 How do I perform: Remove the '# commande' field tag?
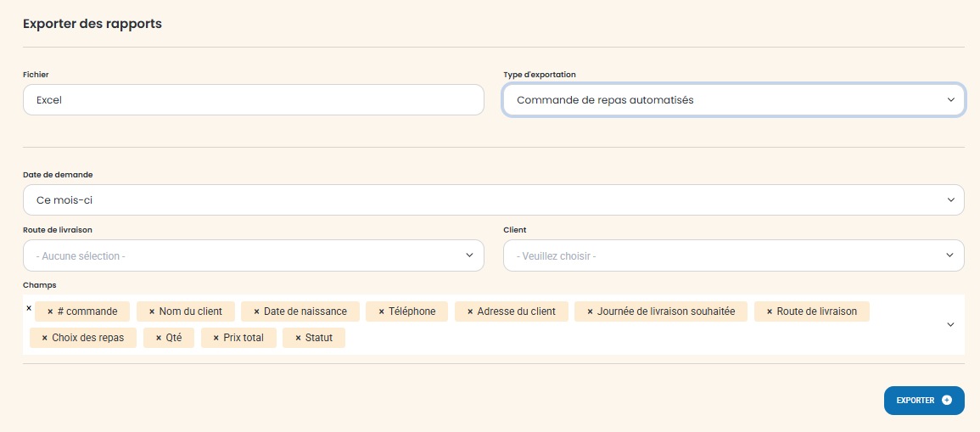tap(50, 311)
